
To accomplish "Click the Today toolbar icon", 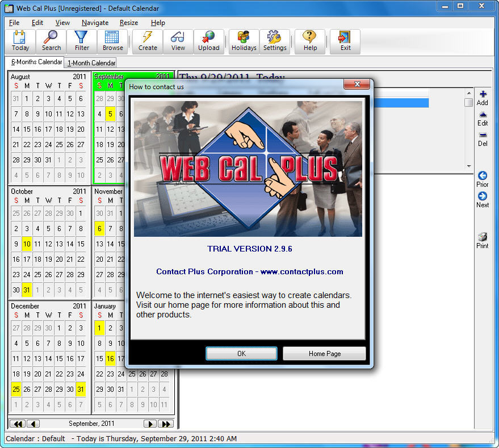I will (x=20, y=41).
